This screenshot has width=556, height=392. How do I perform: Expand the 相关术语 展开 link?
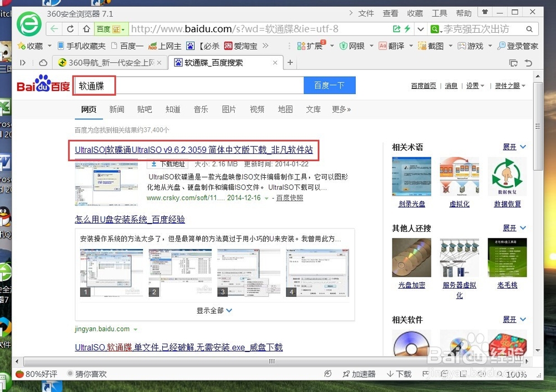514,147
